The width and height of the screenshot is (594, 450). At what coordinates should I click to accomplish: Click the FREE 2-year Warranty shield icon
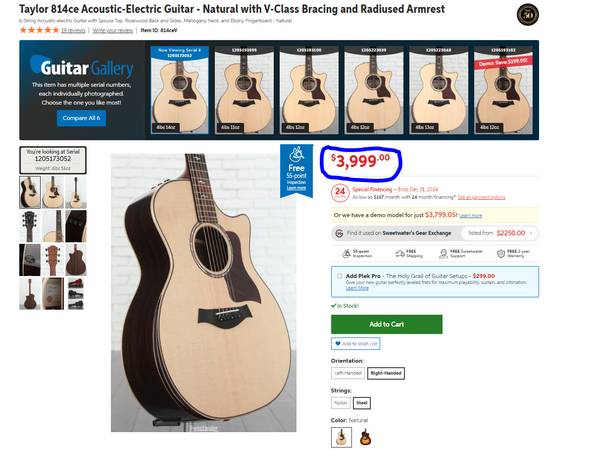tap(501, 254)
